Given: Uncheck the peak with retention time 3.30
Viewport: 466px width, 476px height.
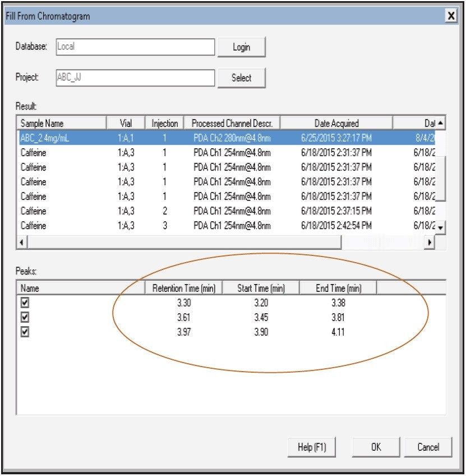Looking at the screenshot, I should click(25, 303).
